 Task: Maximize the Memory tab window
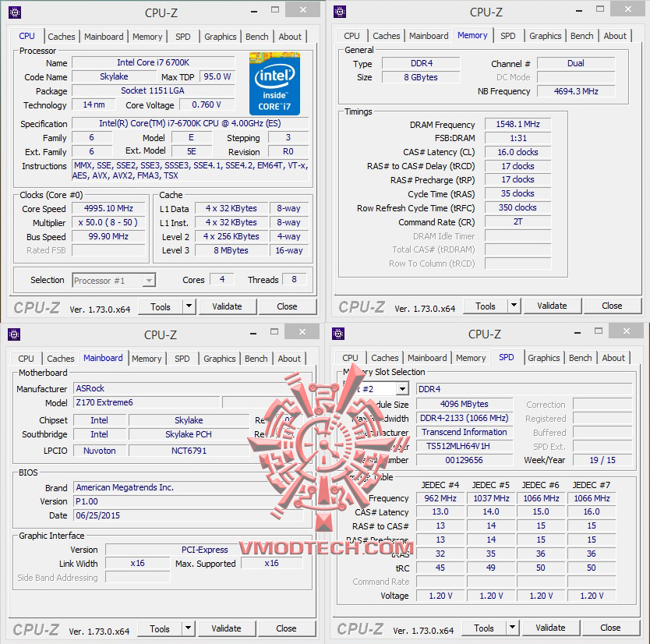[x=600, y=9]
